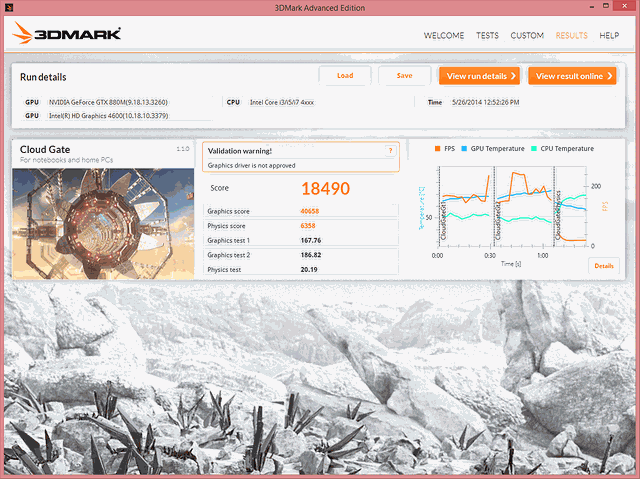The width and height of the screenshot is (640, 479).
Task: Minimize the 3DMark window
Action: (x=591, y=7)
